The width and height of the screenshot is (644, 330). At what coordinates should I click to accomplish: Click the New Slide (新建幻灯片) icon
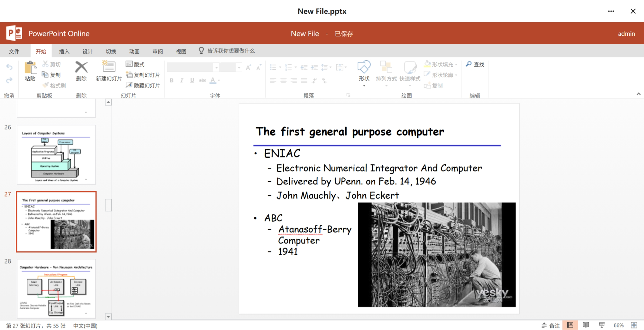(x=108, y=67)
